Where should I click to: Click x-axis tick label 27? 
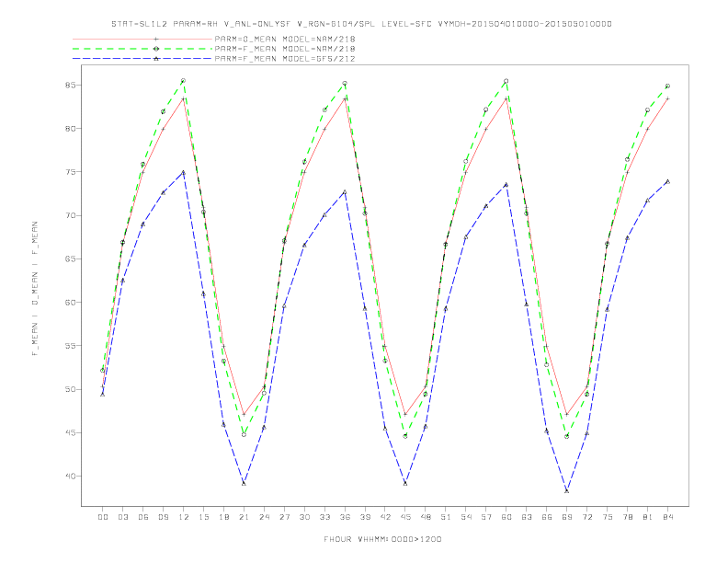coord(284,517)
